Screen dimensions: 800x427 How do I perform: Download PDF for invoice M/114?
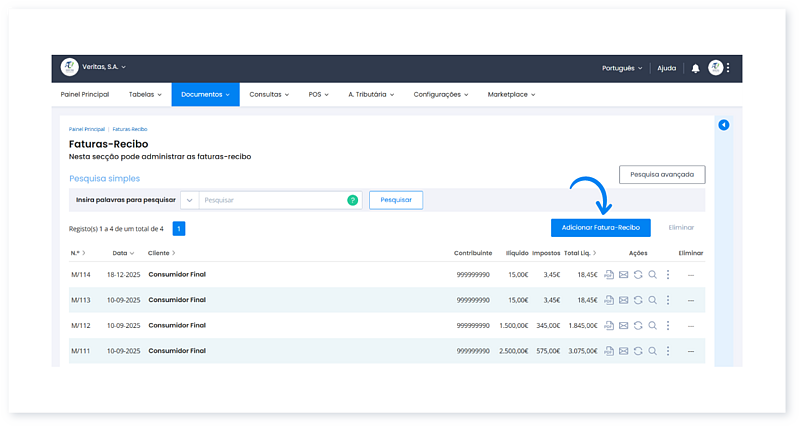(x=609, y=274)
